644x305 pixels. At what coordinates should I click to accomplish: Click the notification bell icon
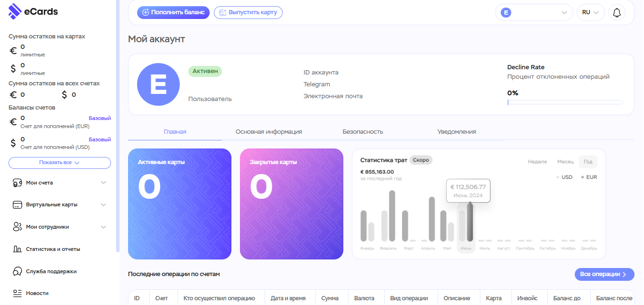click(x=616, y=13)
